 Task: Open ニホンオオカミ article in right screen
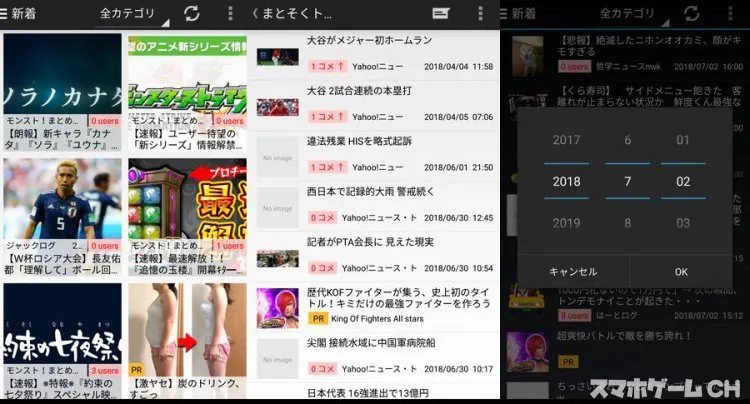click(x=626, y=54)
